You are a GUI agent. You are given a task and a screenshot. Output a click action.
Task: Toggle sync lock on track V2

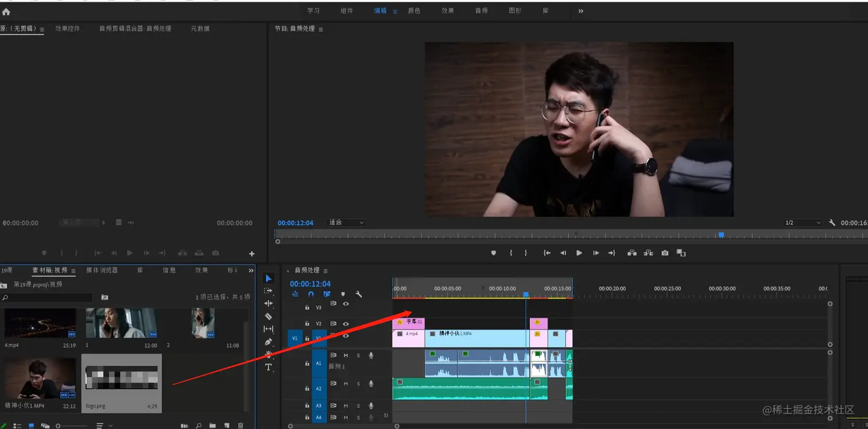[333, 323]
